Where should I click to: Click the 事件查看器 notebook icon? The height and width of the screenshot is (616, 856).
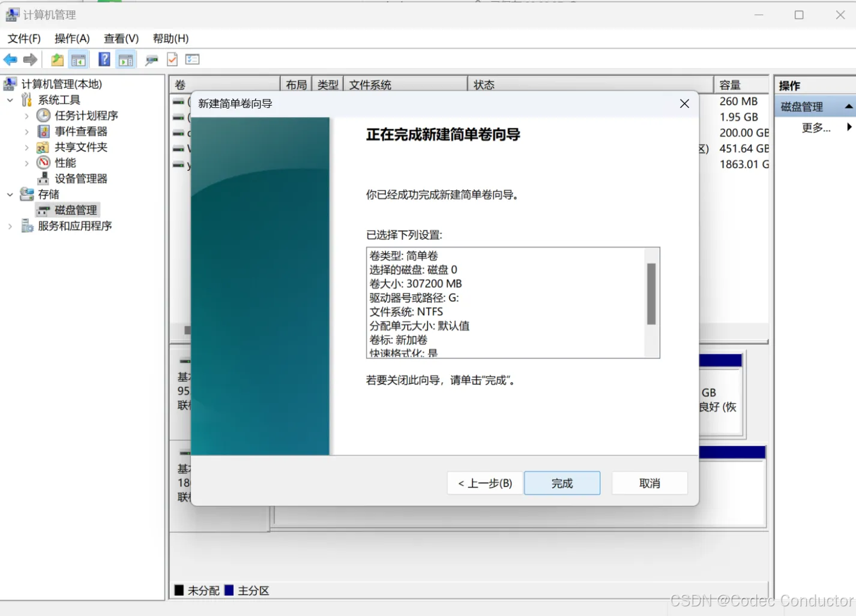click(x=44, y=131)
